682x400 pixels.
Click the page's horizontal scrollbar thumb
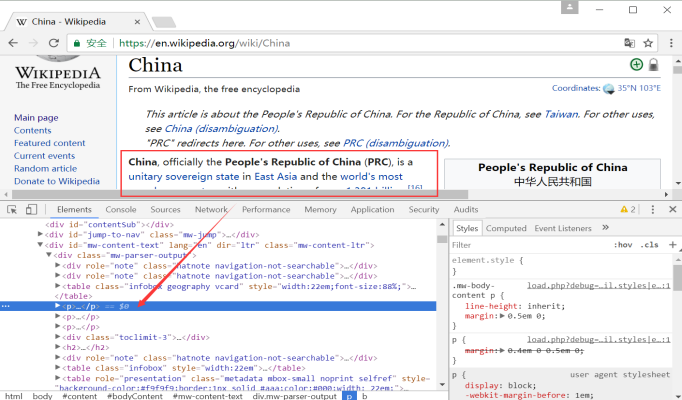pos(238,194)
